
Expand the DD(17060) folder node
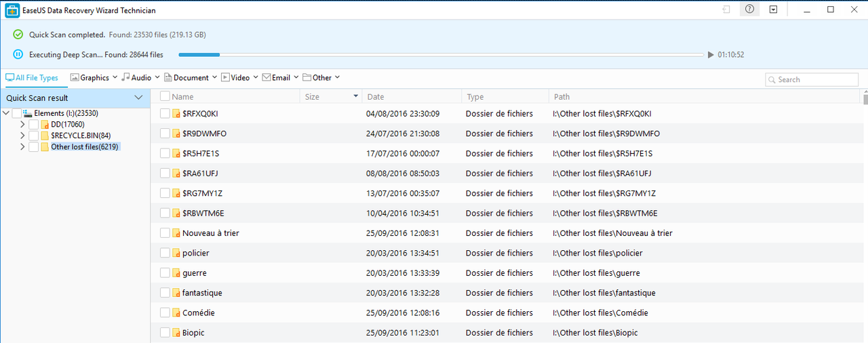point(22,124)
